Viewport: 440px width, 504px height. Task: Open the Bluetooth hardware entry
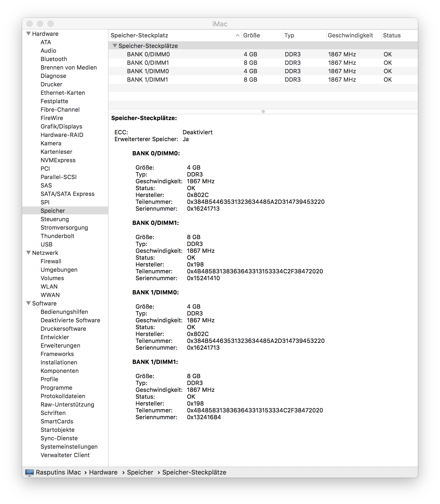pos(54,59)
